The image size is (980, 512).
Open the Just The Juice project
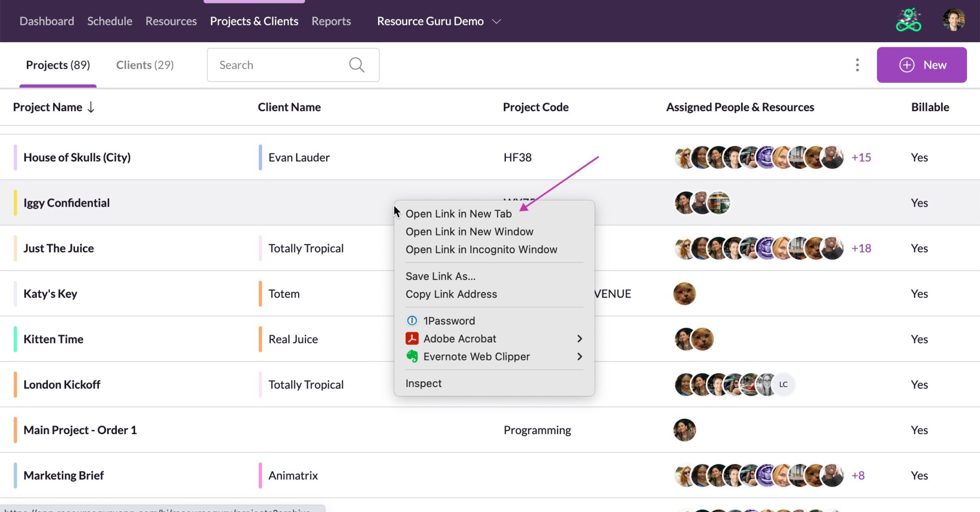click(58, 248)
